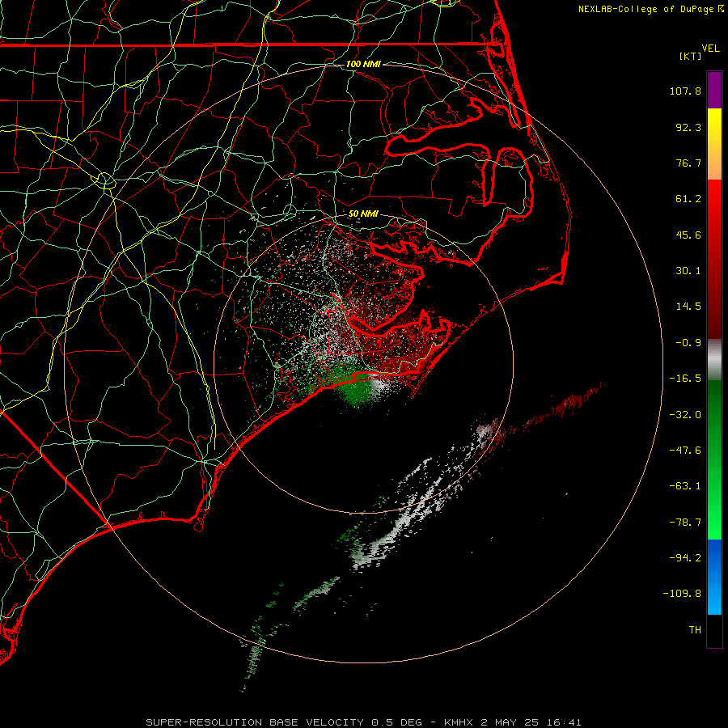Select the 45.6 legend value
This screenshot has width=728, height=728.
click(x=688, y=235)
